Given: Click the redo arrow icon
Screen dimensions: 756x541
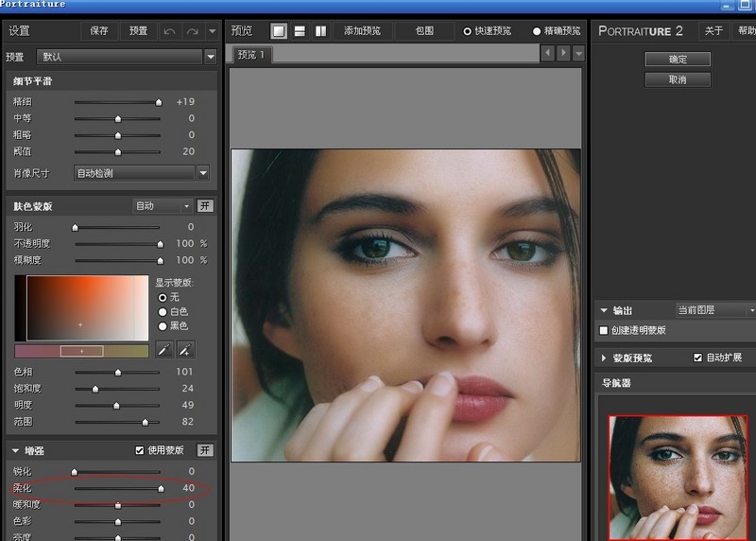Looking at the screenshot, I should click(x=193, y=31).
